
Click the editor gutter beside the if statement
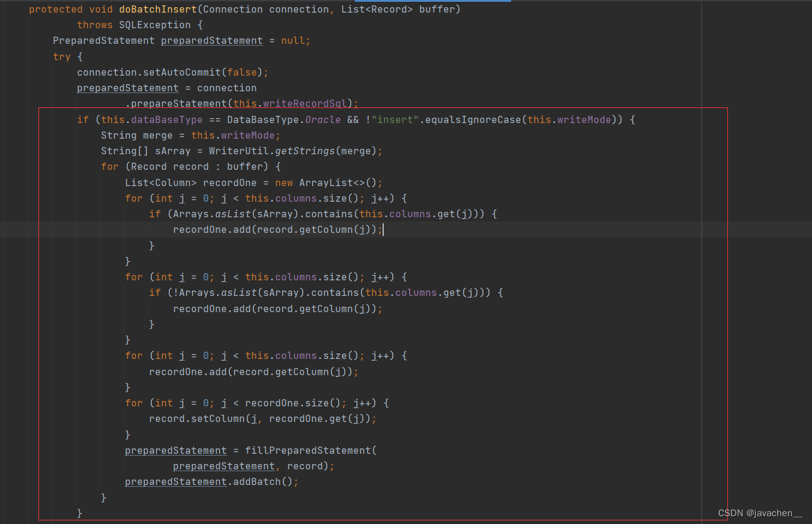tap(18, 119)
